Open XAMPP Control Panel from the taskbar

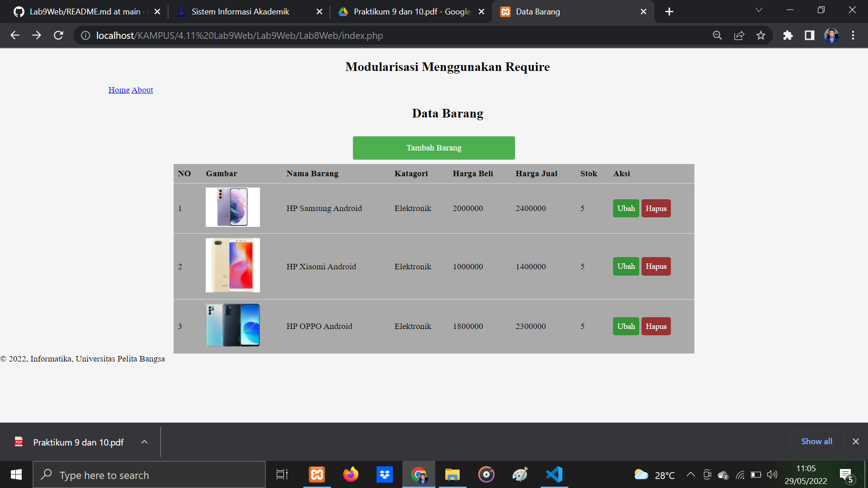[x=317, y=474]
